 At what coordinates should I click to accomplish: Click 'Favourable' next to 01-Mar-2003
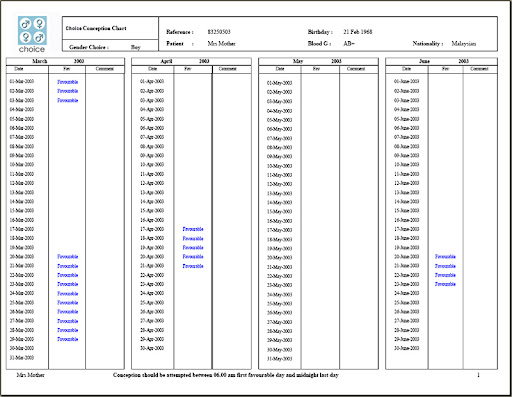pyautogui.click(x=68, y=82)
